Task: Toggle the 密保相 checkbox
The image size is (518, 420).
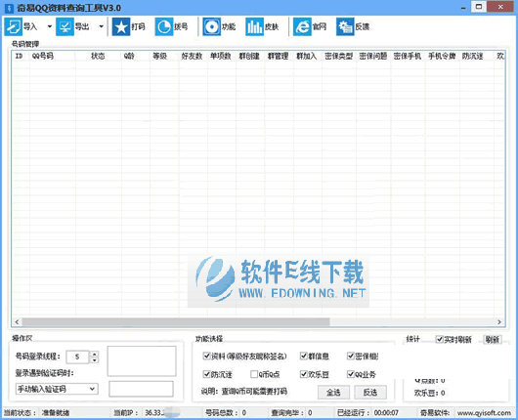Action: [351, 356]
